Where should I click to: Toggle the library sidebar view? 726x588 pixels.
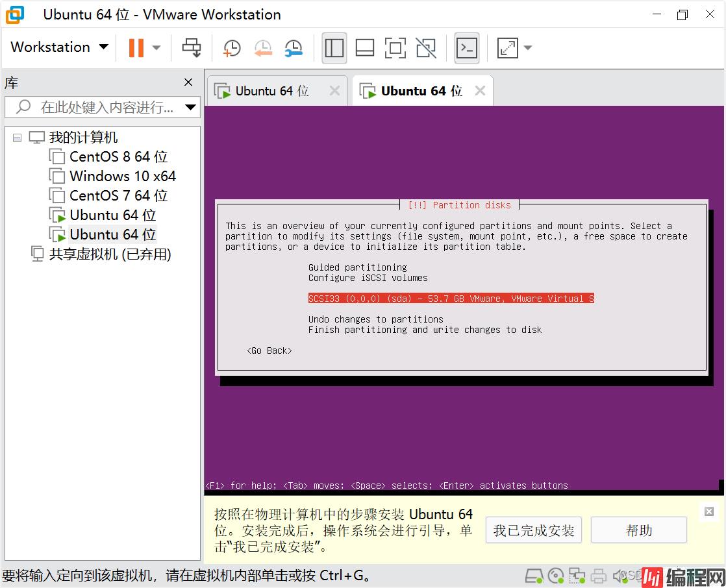pos(334,47)
